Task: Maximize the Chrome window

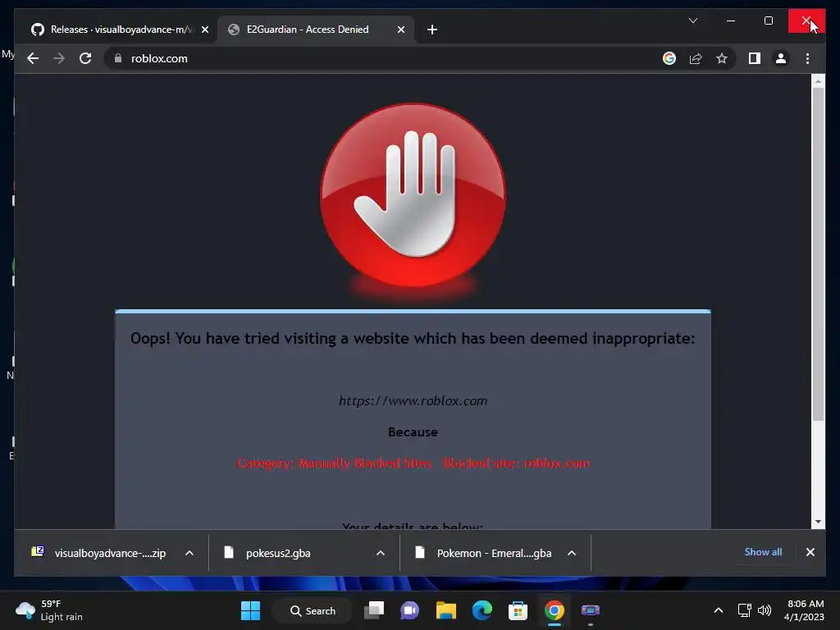Action: click(x=768, y=21)
